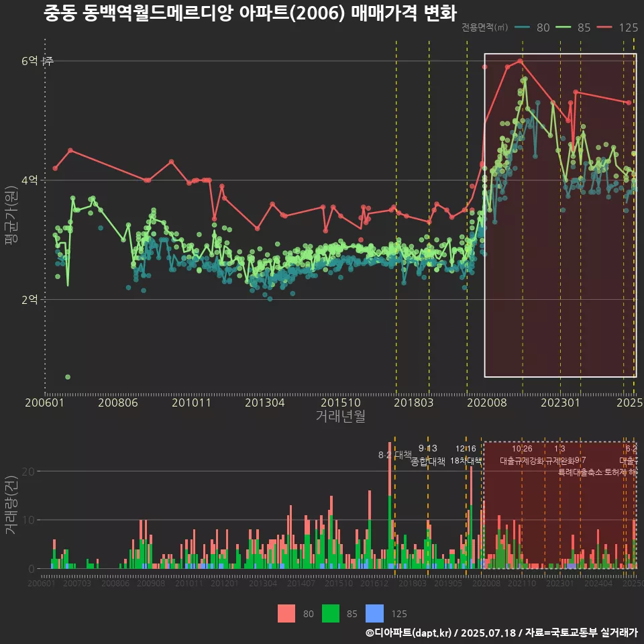
Task: Select 201905 on the volume chart x-axis
Action: pos(448,583)
